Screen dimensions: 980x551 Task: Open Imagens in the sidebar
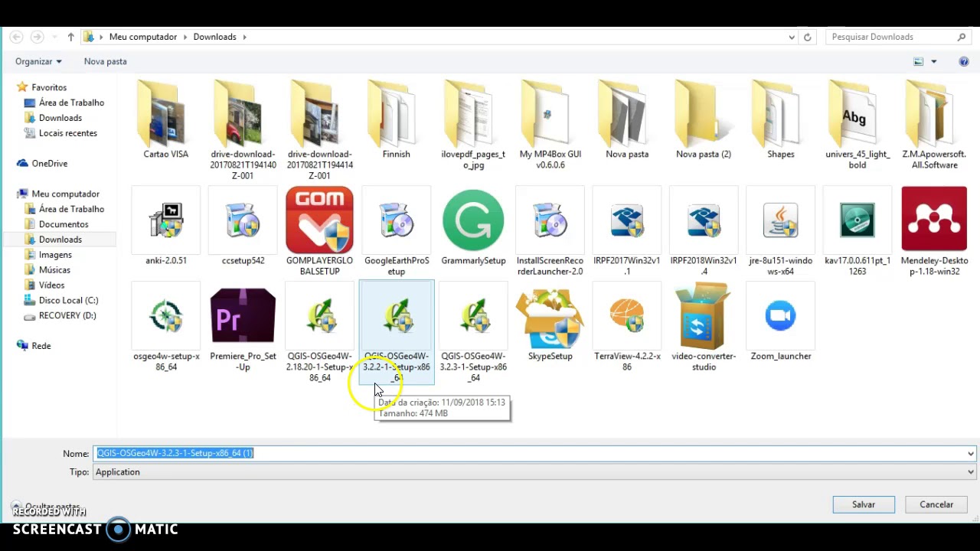pyautogui.click(x=55, y=255)
